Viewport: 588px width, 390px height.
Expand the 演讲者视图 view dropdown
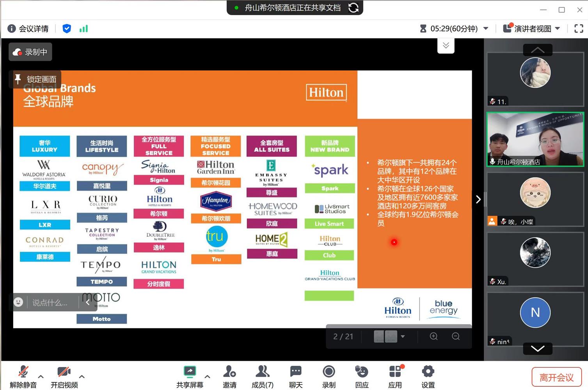pyautogui.click(x=558, y=28)
